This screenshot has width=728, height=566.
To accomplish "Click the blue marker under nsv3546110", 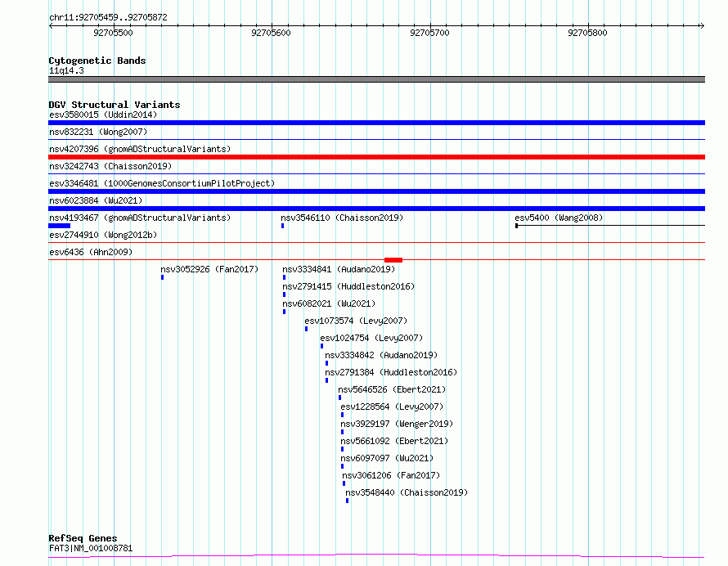I will click(x=283, y=226).
